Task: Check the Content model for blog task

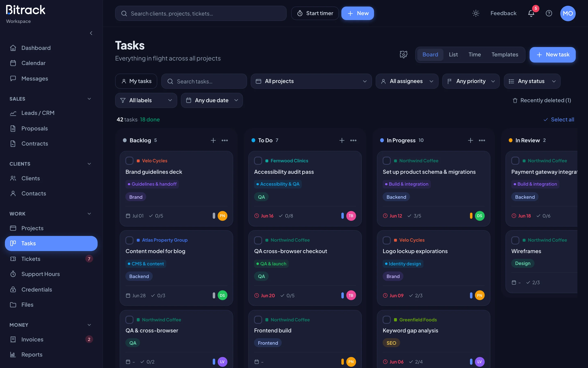Action: [x=129, y=240]
